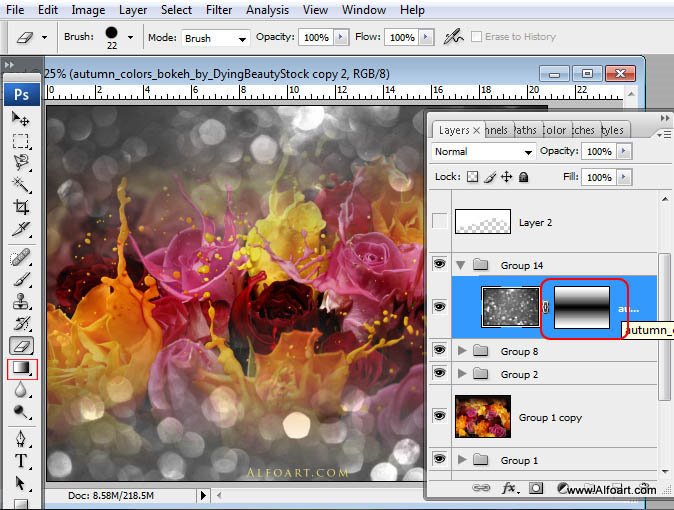674x510 pixels.
Task: Select the Lasso tool
Action: point(20,162)
